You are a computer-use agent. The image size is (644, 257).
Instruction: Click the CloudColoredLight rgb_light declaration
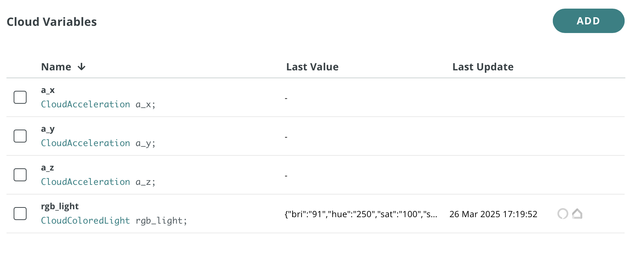tap(114, 221)
